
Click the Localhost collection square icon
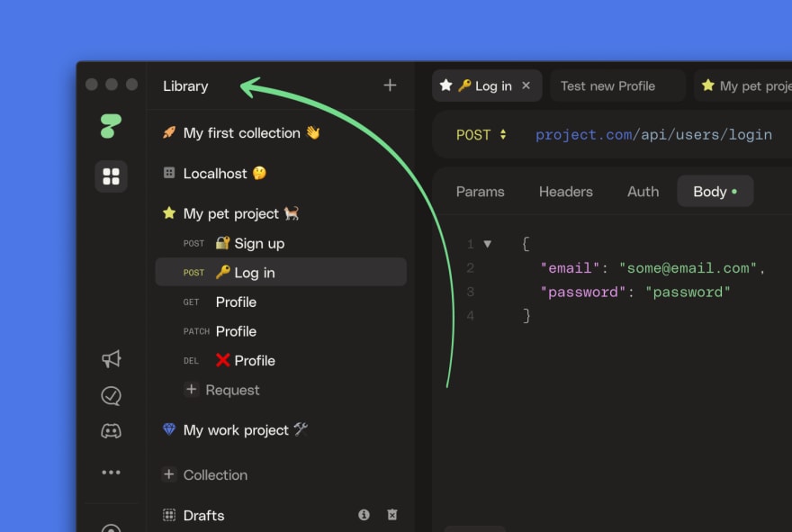point(169,173)
